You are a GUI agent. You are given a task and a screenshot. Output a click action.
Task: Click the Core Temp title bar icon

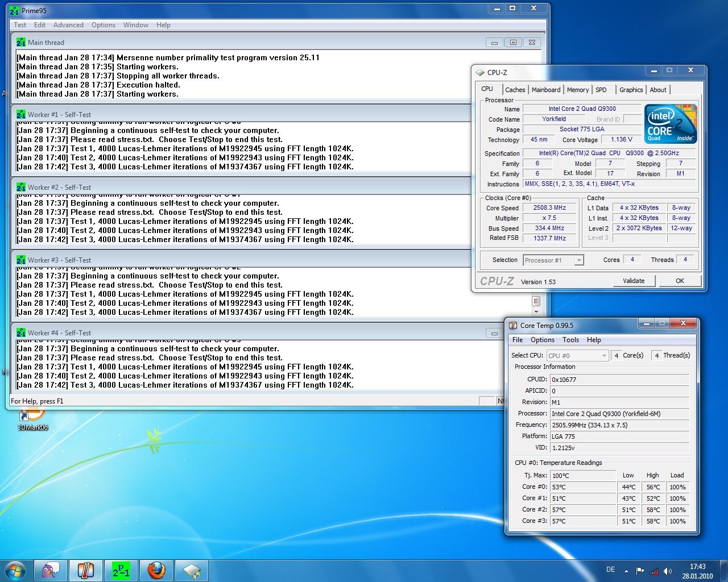513,325
